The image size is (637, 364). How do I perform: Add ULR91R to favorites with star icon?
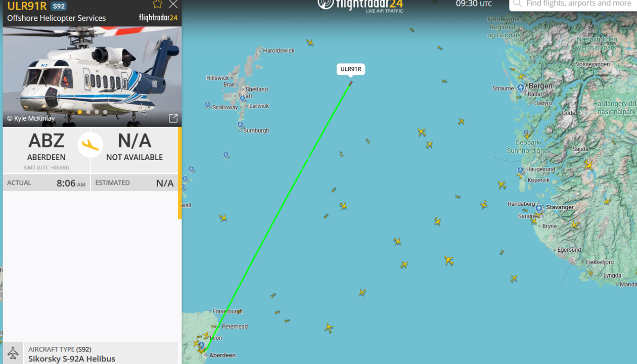158,4
